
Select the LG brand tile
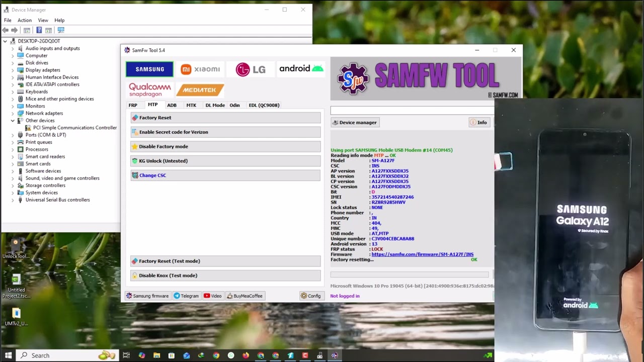pos(251,69)
